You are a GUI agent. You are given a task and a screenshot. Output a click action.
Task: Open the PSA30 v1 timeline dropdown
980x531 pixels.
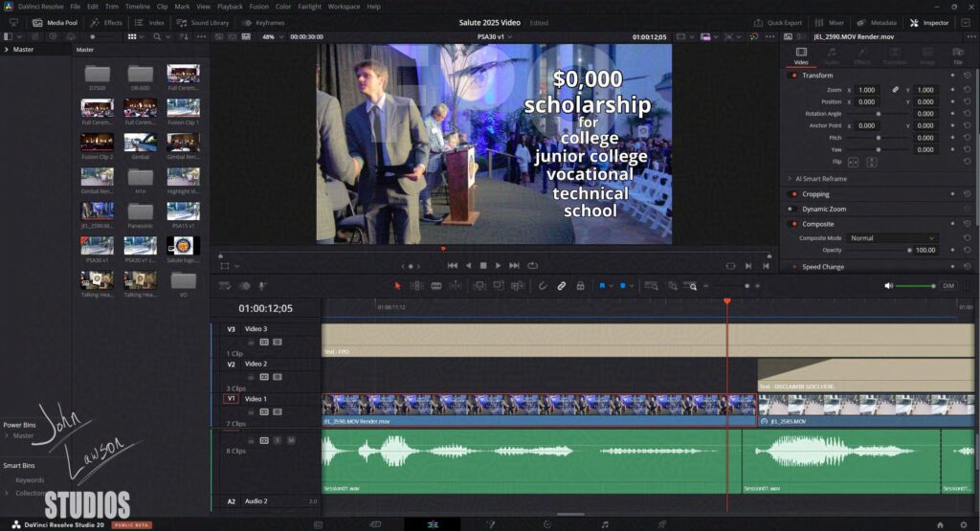(x=495, y=37)
